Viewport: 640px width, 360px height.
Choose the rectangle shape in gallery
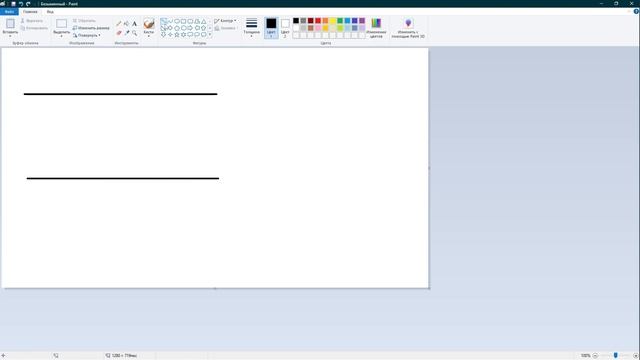click(184, 21)
